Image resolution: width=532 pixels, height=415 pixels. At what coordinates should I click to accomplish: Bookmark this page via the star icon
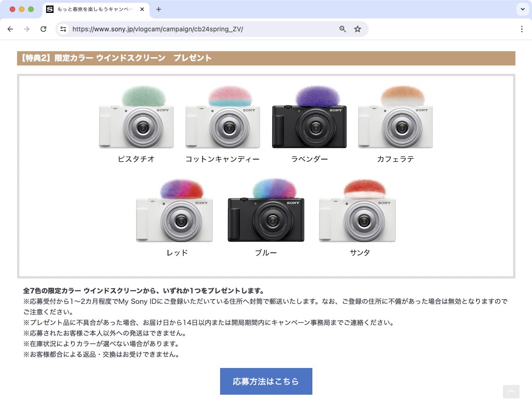358,29
